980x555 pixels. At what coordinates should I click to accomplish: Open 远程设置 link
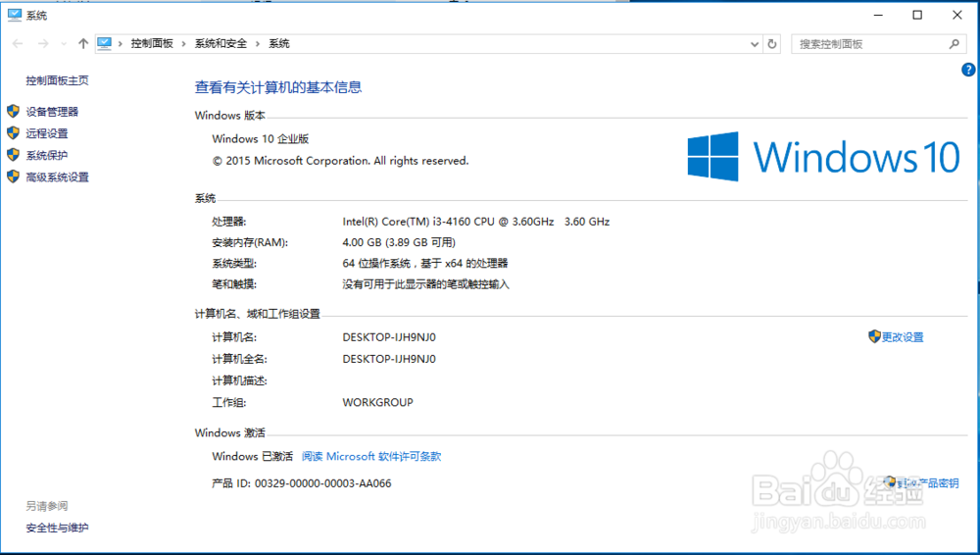[47, 133]
